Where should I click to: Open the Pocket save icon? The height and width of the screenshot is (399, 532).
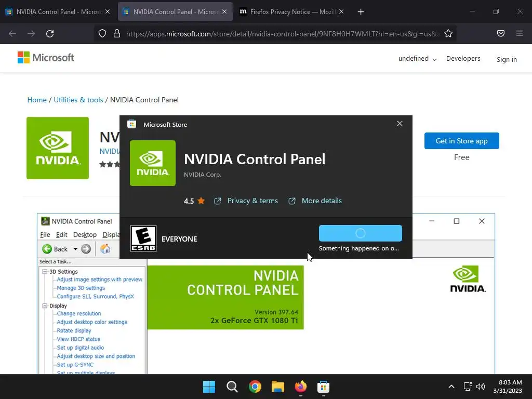tap(501, 33)
